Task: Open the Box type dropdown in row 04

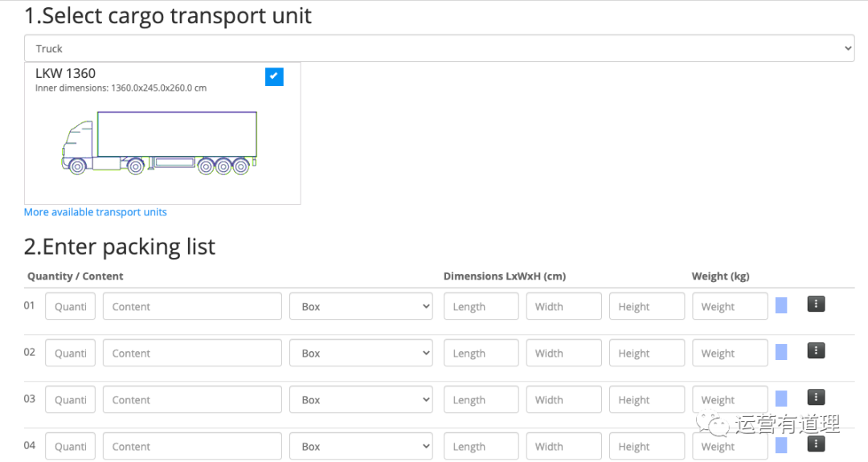Action: point(361,446)
